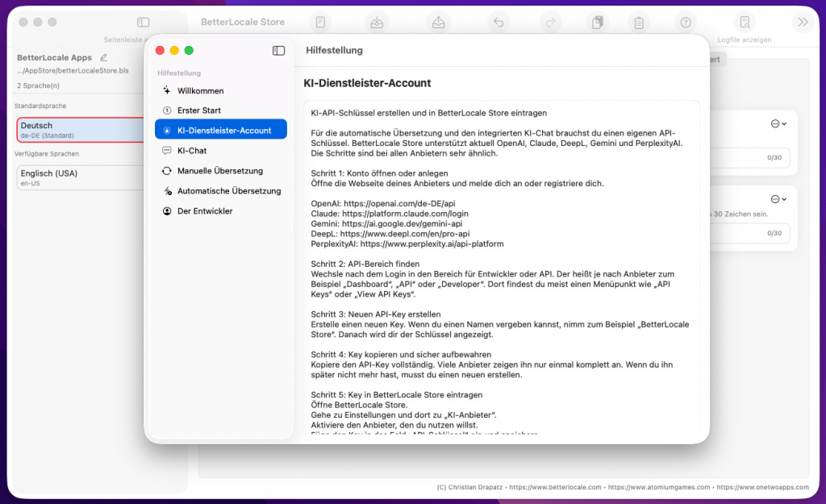Show the Der Entwickler page
Image resolution: width=826 pixels, height=504 pixels.
[x=205, y=211]
